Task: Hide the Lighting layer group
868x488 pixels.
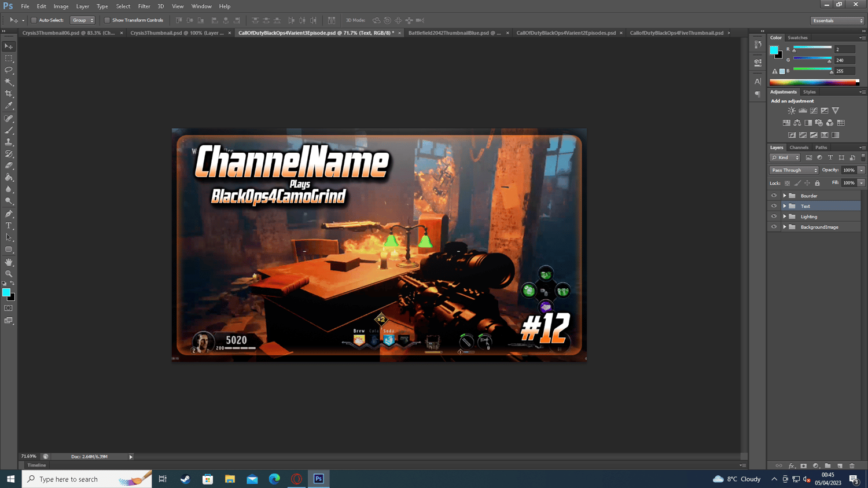Action: coord(774,217)
